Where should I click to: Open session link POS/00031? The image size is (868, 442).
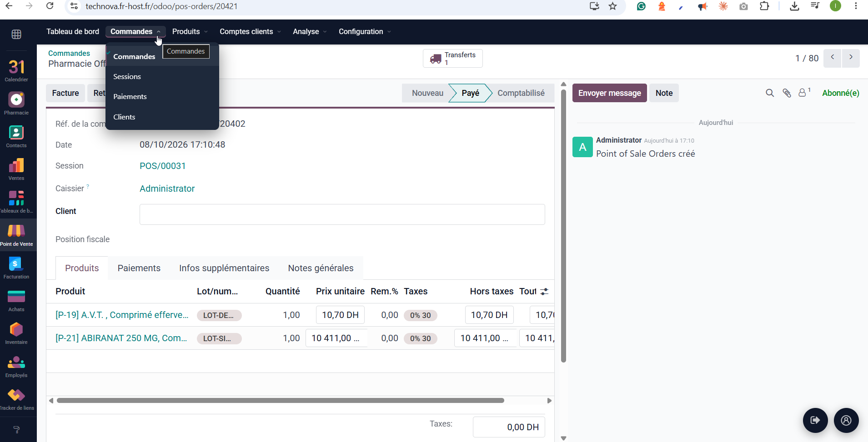[x=162, y=166]
